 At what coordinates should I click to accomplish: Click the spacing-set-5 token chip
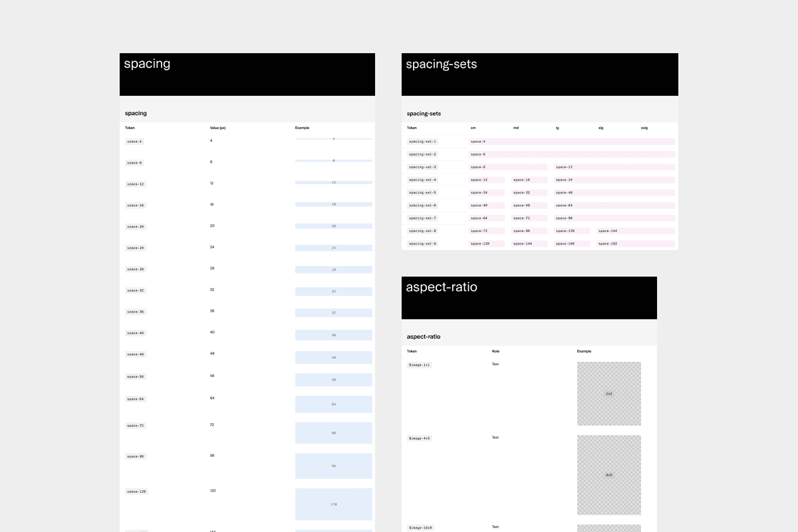[422, 193]
